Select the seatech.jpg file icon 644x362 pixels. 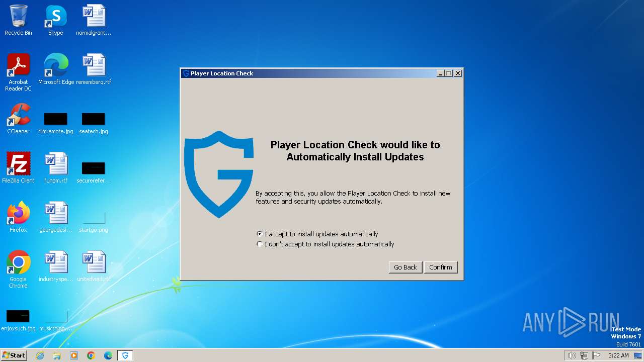(94, 123)
